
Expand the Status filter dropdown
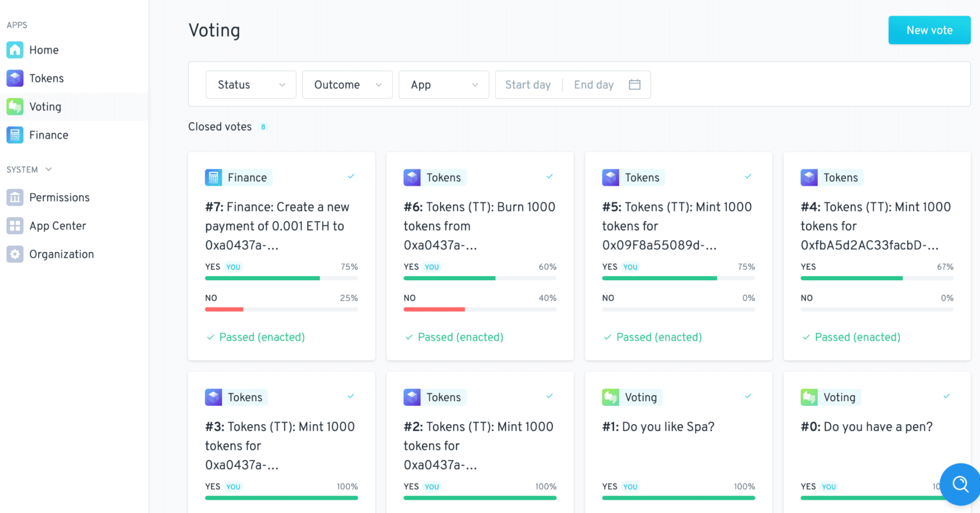point(251,85)
